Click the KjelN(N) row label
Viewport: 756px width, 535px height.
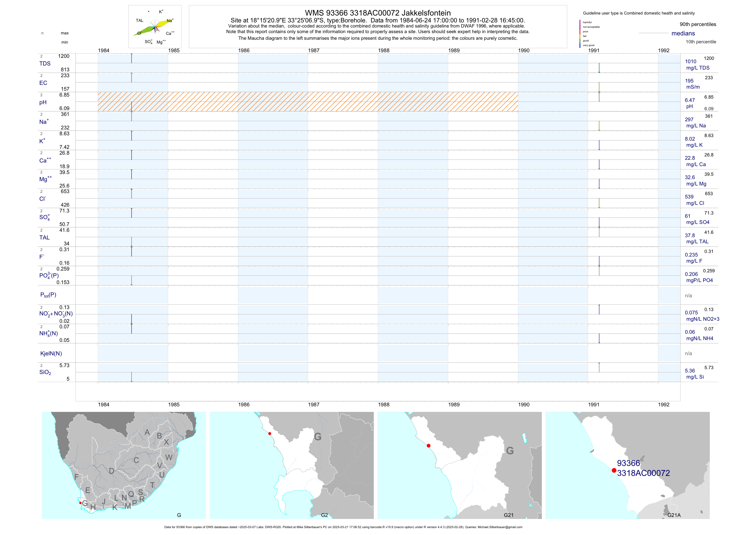click(51, 354)
